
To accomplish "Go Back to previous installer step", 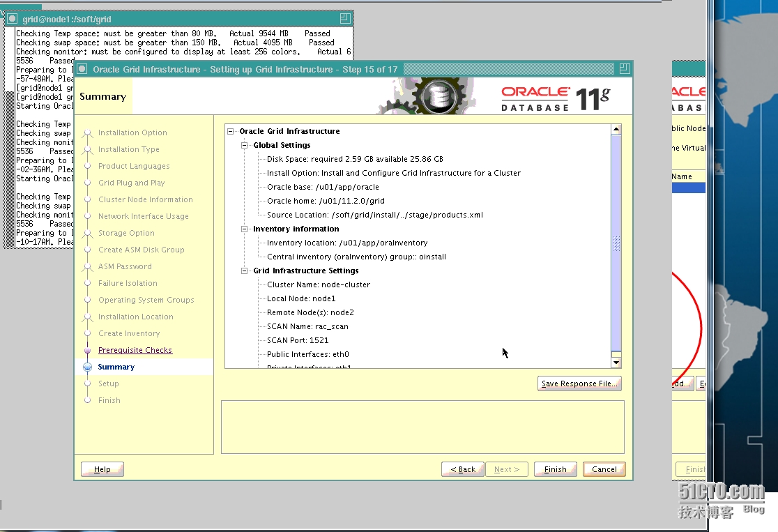I will 462,469.
